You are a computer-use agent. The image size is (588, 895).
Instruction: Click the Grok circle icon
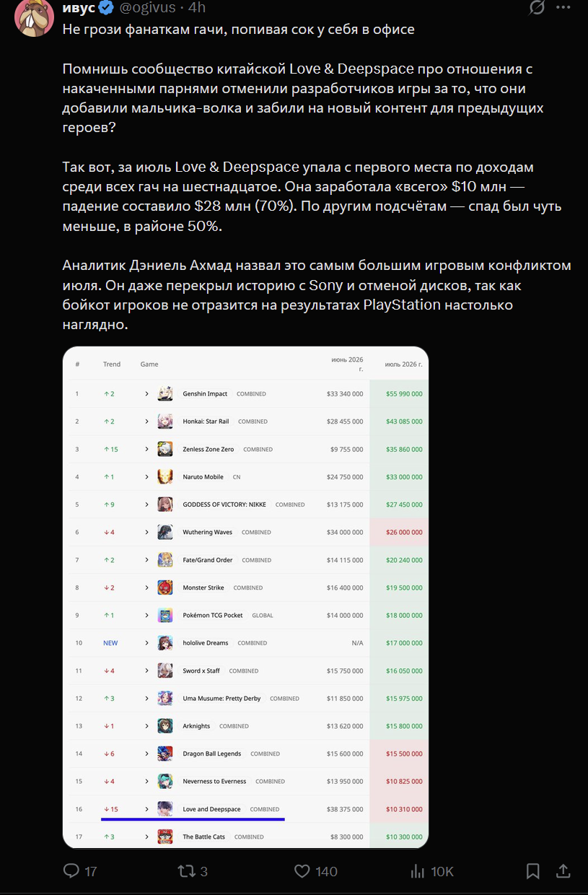(537, 7)
